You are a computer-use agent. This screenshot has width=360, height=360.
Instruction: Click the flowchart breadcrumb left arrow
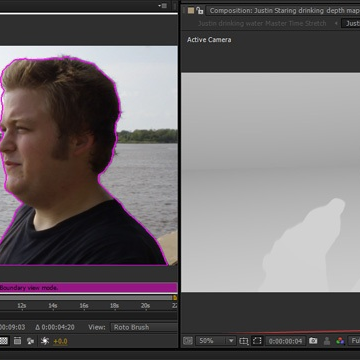pos(336,23)
